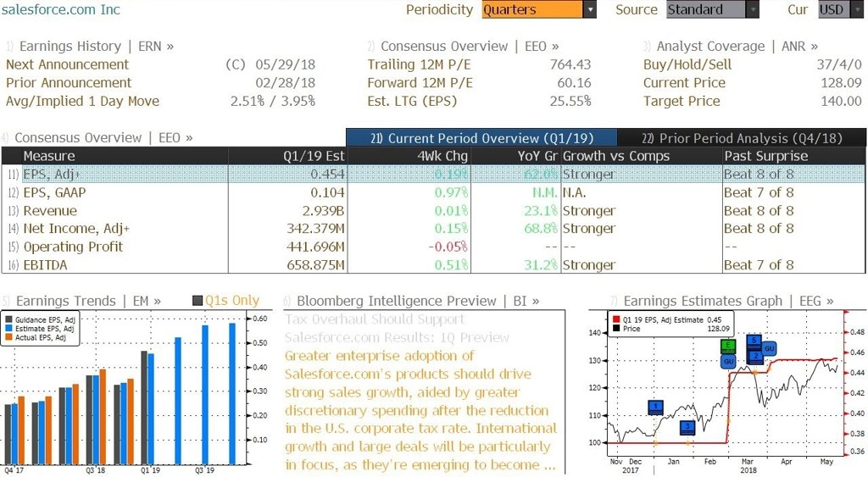Click the blue marker 3 on the estimates graph

click(687, 427)
